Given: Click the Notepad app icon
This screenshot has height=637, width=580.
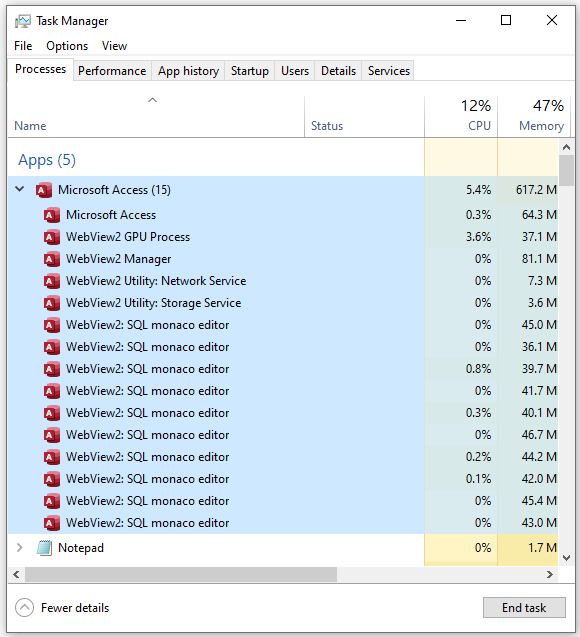Looking at the screenshot, I should [44, 548].
